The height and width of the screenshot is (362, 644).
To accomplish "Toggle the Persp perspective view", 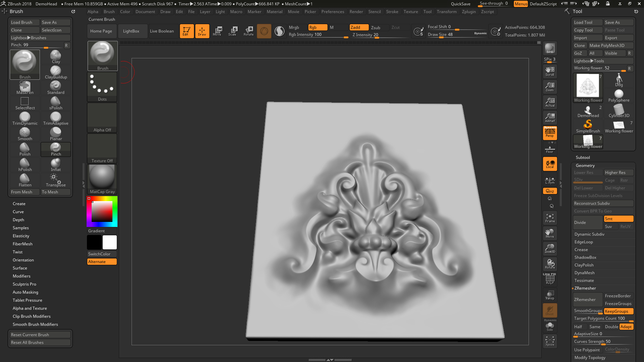I will [x=550, y=133].
